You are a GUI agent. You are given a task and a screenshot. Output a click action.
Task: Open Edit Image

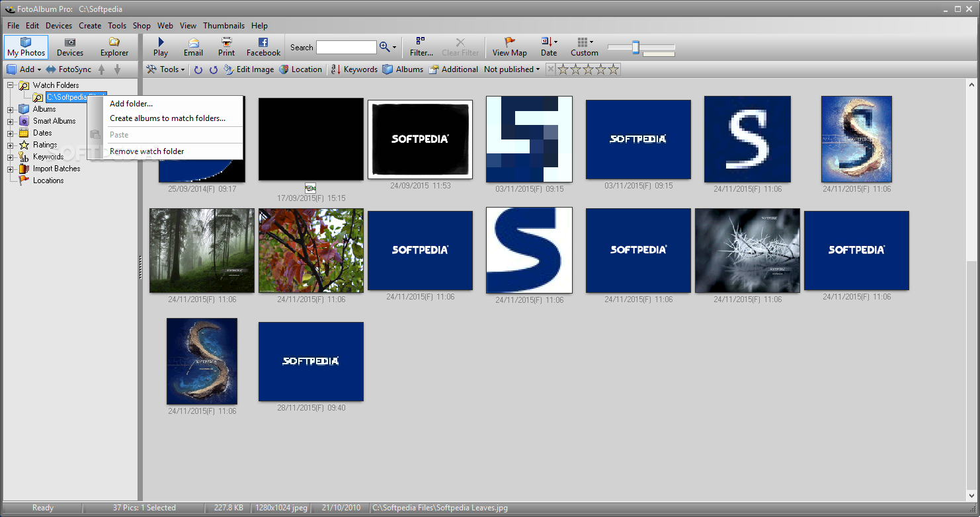pos(249,69)
